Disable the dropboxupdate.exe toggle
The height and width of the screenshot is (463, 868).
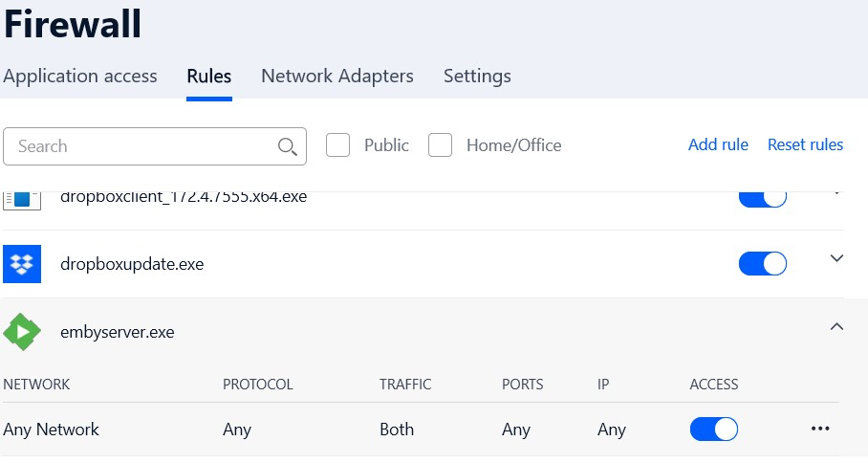click(x=763, y=263)
